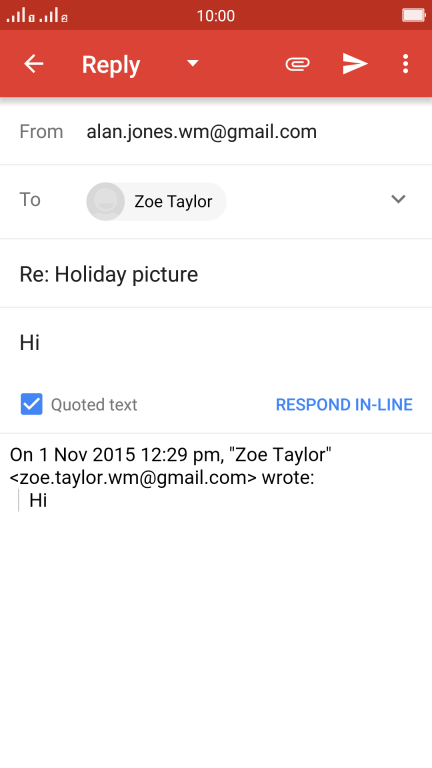
Task: Attach a file with the paperclip icon
Action: point(297,64)
